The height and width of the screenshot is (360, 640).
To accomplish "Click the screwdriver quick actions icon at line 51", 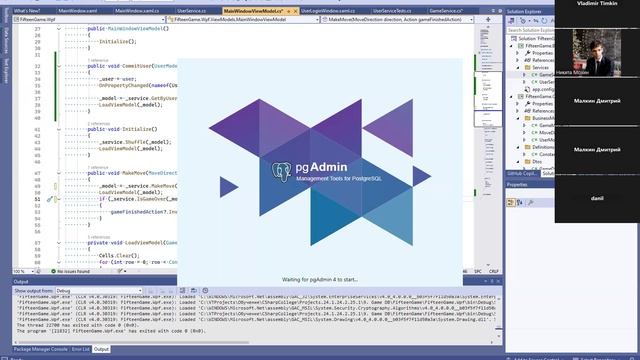I will click(49, 199).
